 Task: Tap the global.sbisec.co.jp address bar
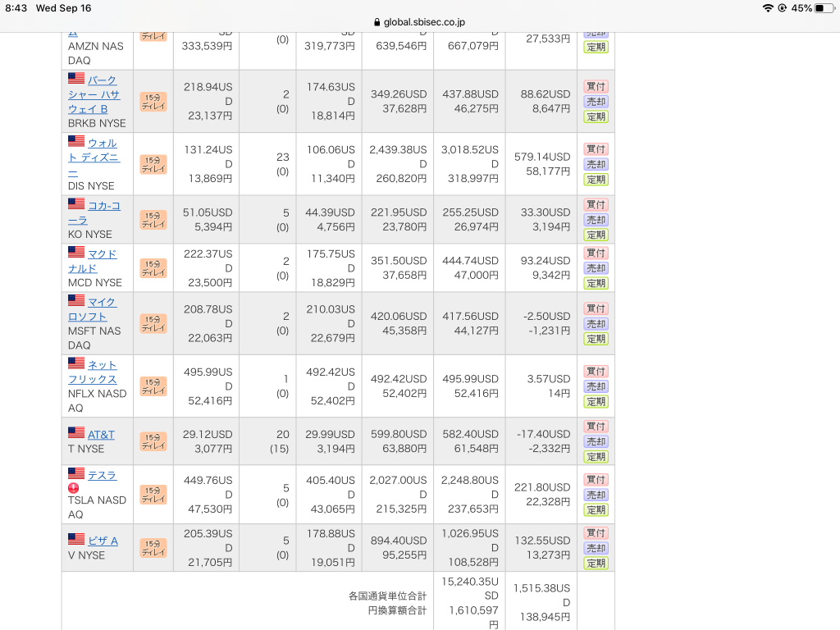coord(419,22)
